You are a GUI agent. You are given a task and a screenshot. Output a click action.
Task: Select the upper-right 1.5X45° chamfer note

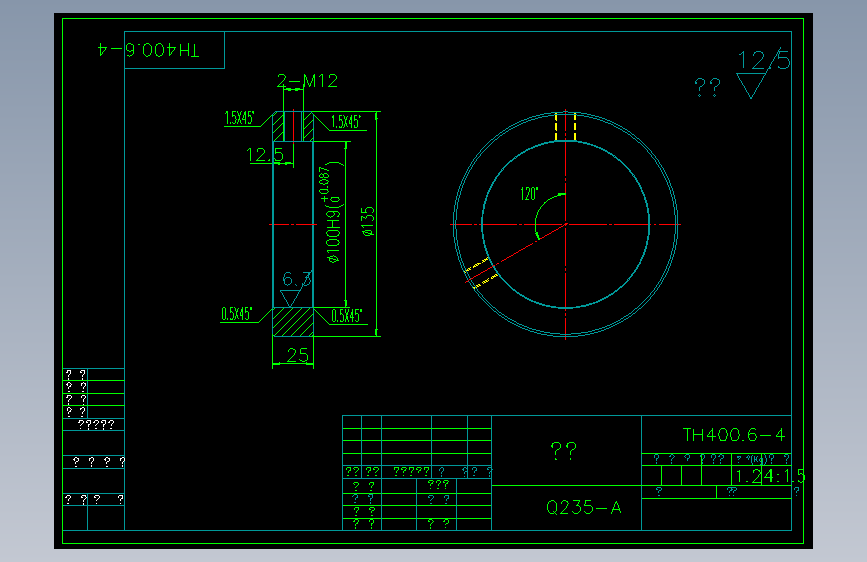[x=346, y=122]
